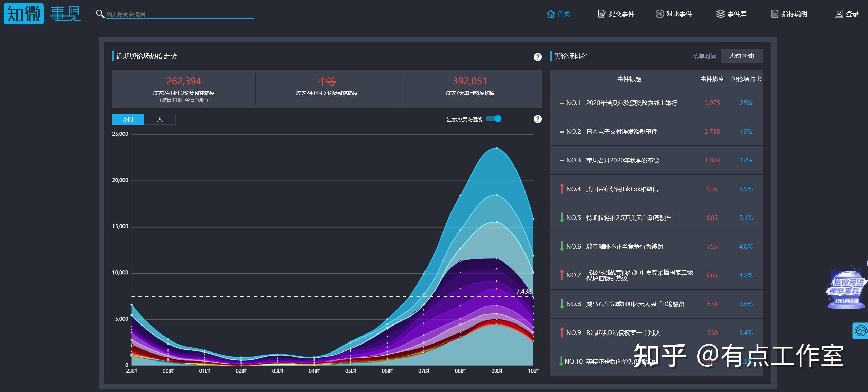This screenshot has width=868, height=392.
Task: Click the 提交事件 submit icon
Action: coord(602,14)
